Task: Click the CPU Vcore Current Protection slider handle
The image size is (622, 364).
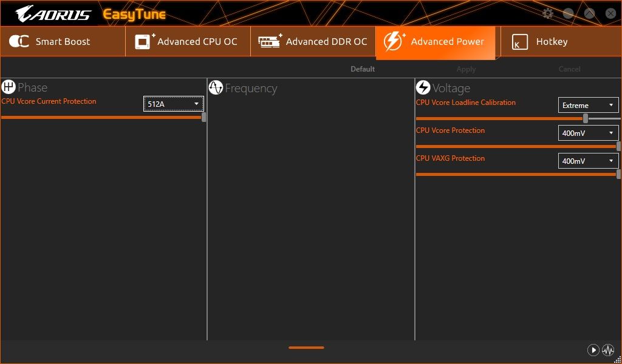Action: tap(204, 117)
